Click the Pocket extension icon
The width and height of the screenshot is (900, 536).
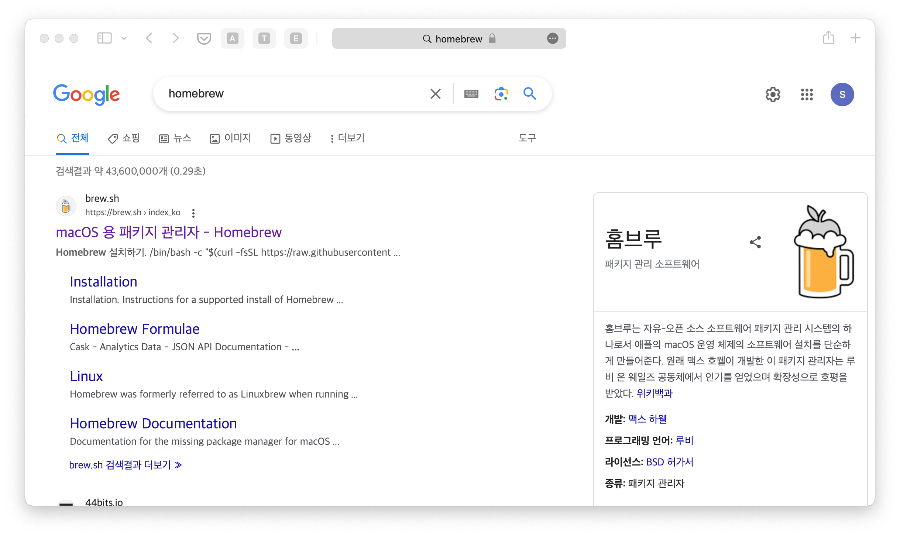tap(204, 38)
